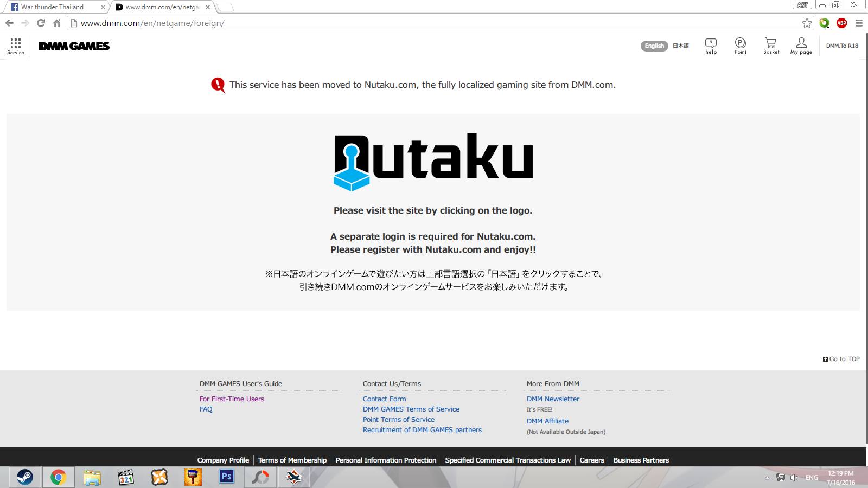Open the help icon in header
Viewport: 868px width, 488px height.
coord(711,46)
